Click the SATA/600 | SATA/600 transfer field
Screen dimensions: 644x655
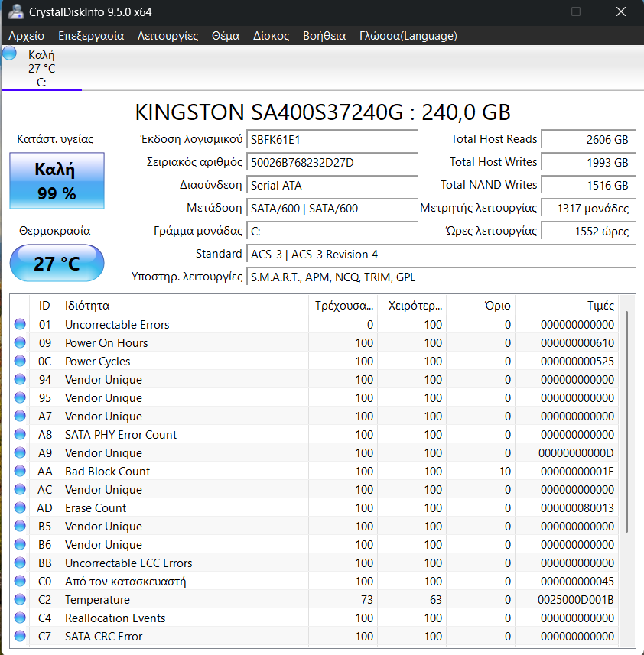point(332,209)
